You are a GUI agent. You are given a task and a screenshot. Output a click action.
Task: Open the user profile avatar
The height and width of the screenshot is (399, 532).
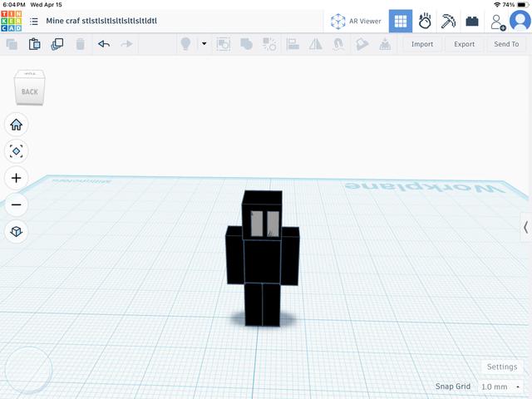[x=520, y=21]
